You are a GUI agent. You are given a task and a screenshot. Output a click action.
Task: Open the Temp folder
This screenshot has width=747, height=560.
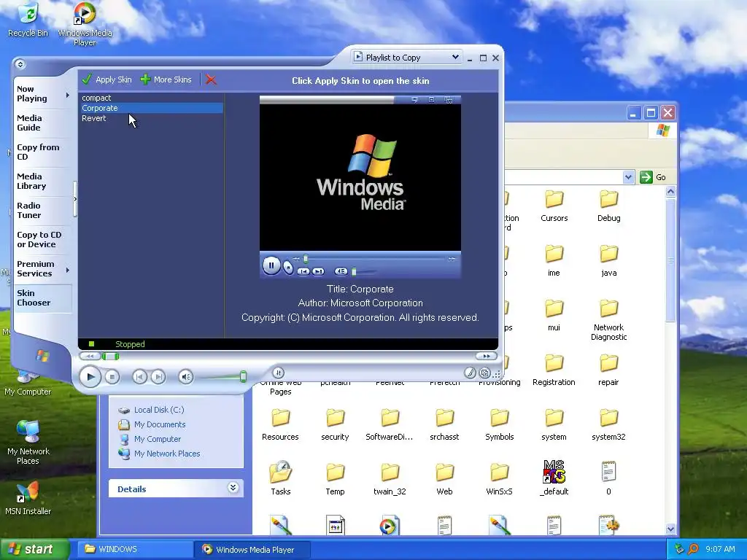tap(335, 480)
